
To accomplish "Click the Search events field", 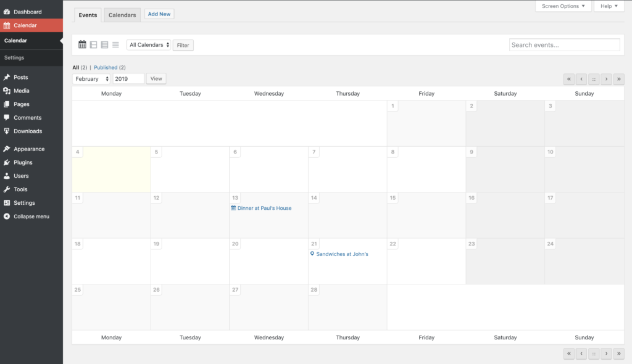I will point(564,45).
